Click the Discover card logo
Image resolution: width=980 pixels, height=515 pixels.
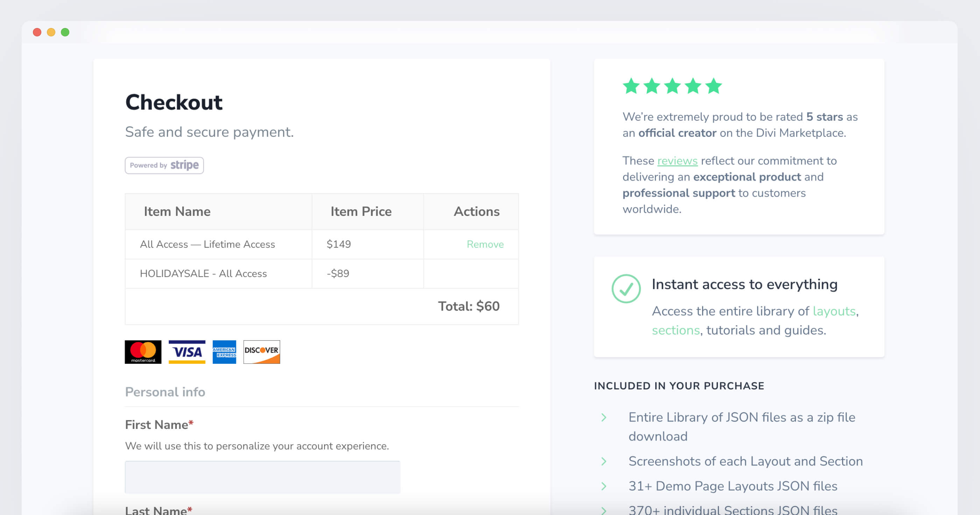tap(262, 352)
